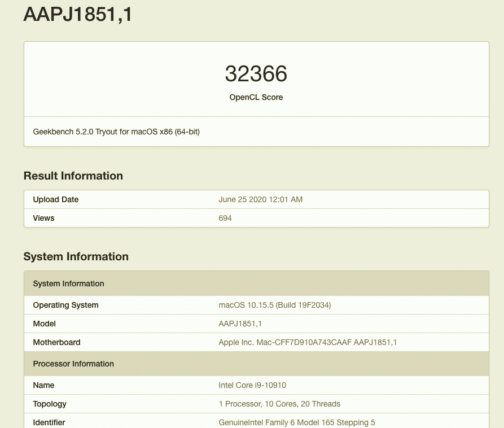
Task: Select the System Information page heading
Action: [x=76, y=256]
